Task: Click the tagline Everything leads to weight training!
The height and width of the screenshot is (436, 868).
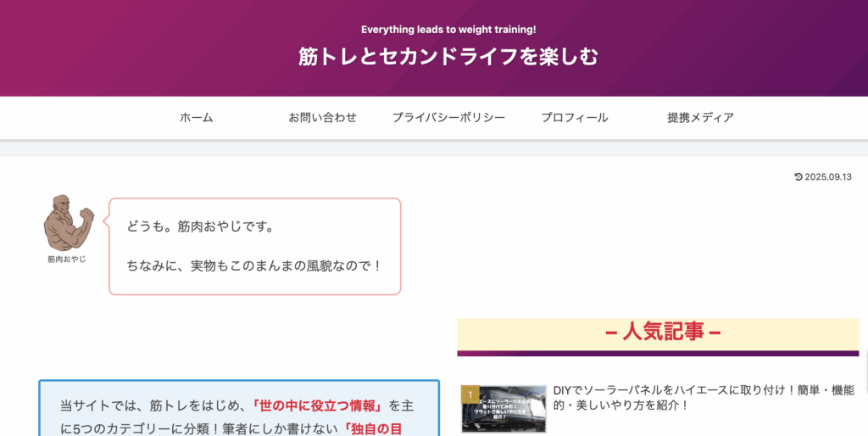Action: point(448,29)
